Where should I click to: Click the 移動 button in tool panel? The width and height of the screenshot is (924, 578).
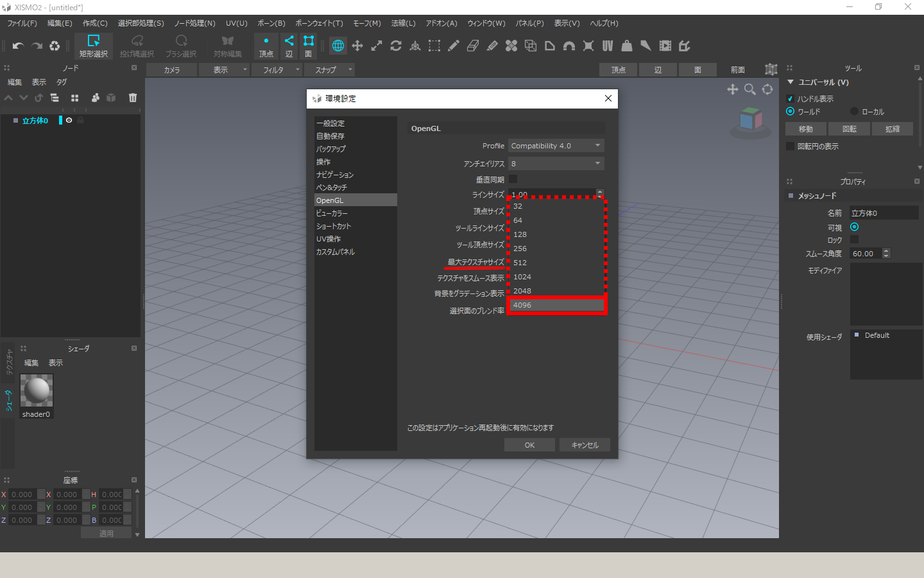(x=806, y=129)
